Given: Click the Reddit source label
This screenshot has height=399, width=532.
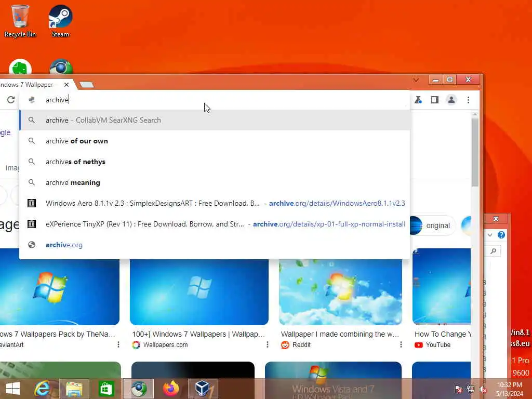Looking at the screenshot, I should pos(301,345).
